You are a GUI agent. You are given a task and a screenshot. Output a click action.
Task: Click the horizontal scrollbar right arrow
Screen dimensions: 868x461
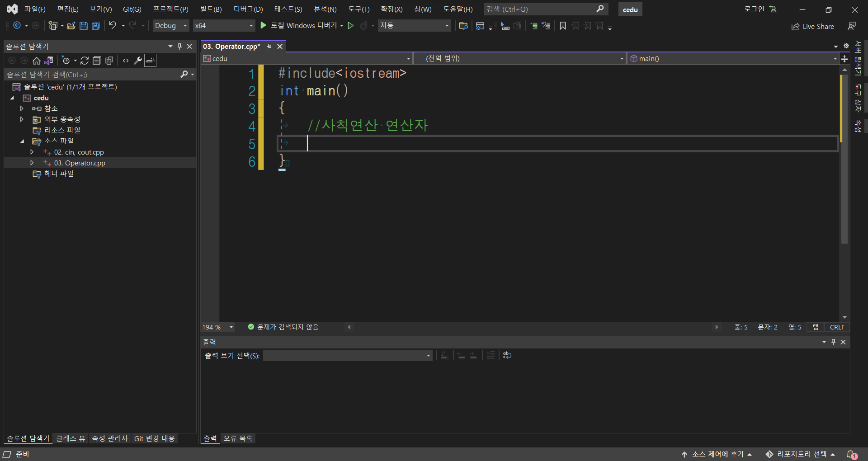pos(717,327)
